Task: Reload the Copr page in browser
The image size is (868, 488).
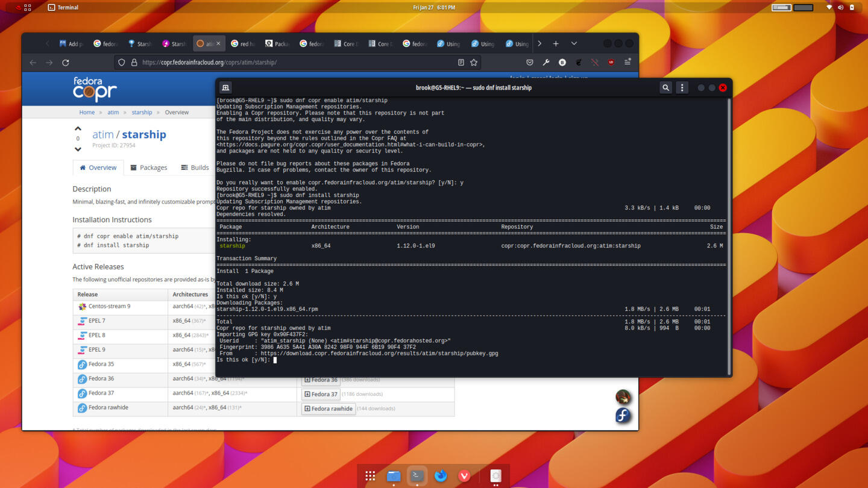Action: [x=66, y=62]
